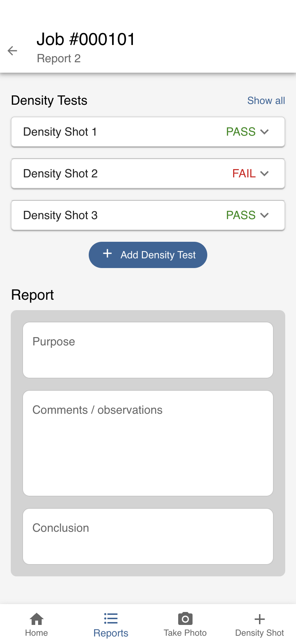Select the Conclusion input box
The width and height of the screenshot is (296, 644).
click(x=148, y=536)
